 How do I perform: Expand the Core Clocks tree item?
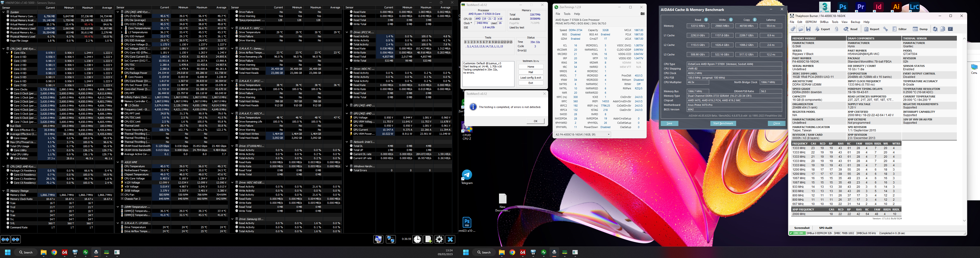tap(8, 90)
